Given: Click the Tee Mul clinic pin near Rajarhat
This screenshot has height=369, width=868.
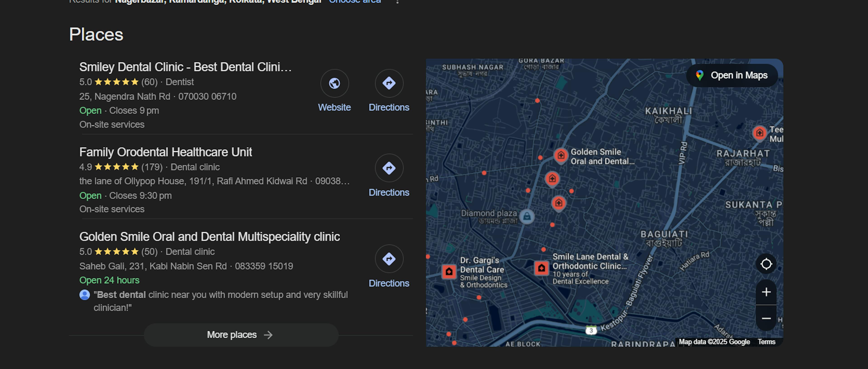Looking at the screenshot, I should (x=759, y=133).
